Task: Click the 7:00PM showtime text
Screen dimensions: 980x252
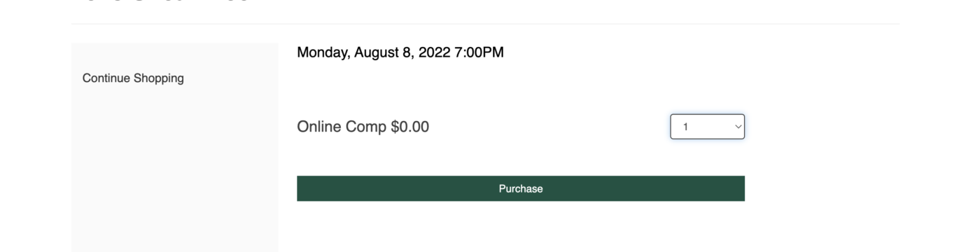Action: [479, 52]
